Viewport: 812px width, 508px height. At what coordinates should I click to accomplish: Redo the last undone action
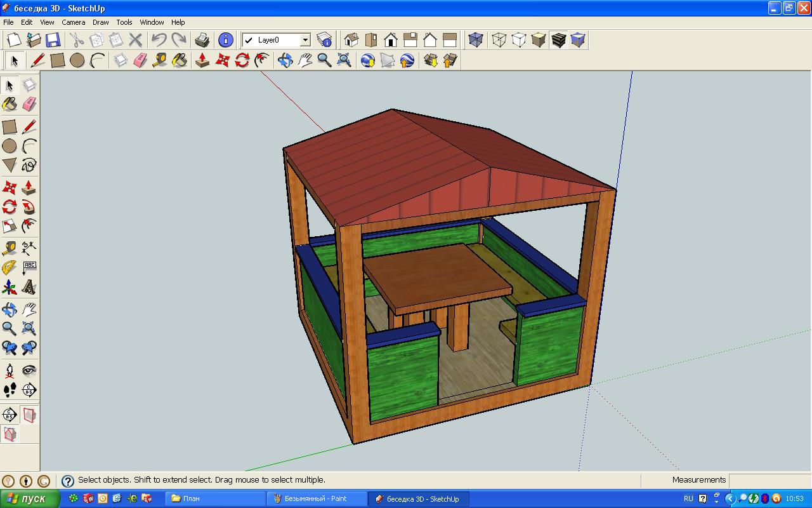pyautogui.click(x=178, y=40)
